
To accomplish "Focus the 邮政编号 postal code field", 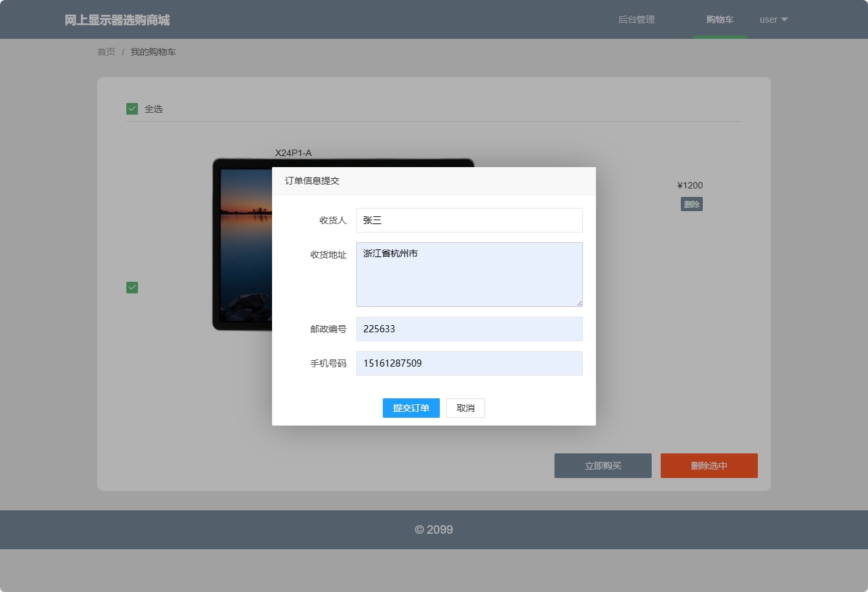I will pyautogui.click(x=469, y=329).
